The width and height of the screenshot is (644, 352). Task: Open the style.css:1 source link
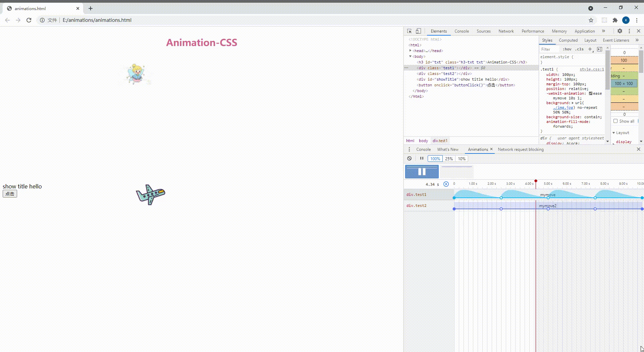pos(592,69)
